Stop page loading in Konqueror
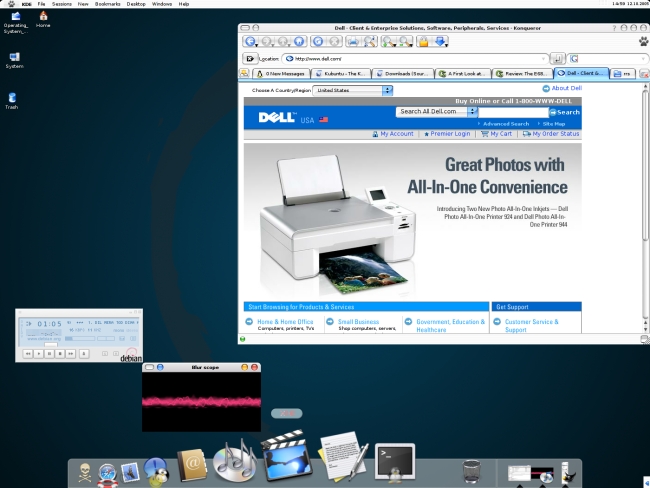Screen dimensions: 650x488 [x=335, y=41]
